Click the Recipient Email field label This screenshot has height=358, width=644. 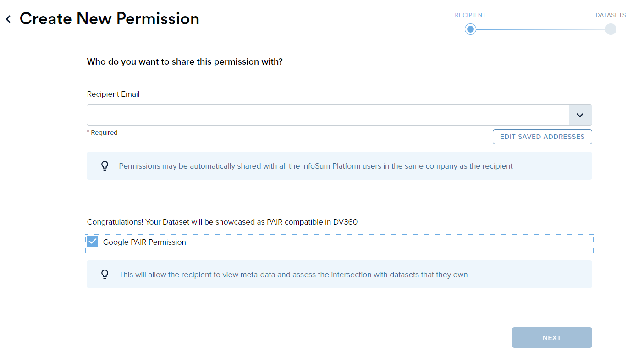pos(113,94)
